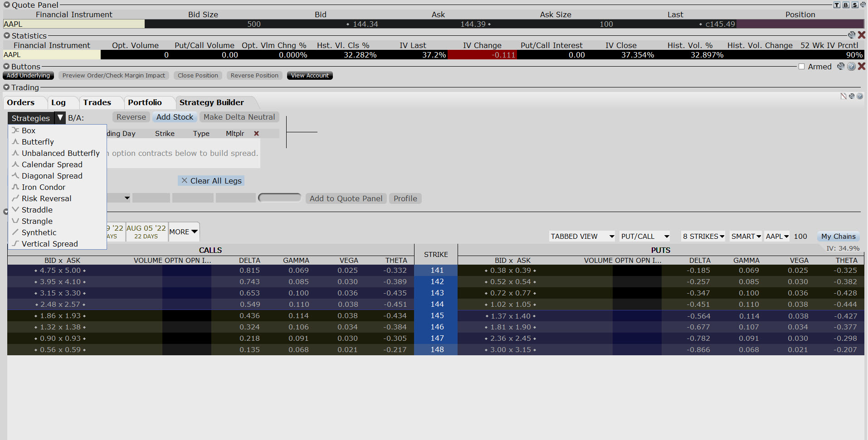Click the Add Underlying button

28,75
